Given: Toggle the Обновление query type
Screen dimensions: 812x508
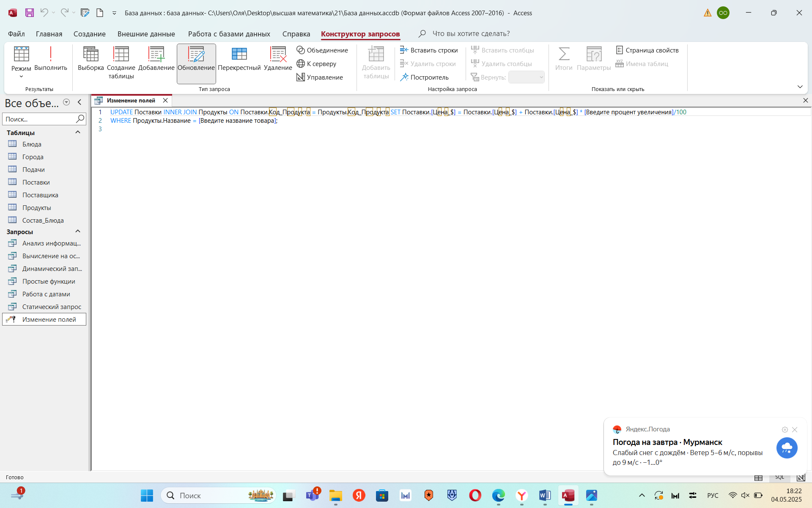Looking at the screenshot, I should pyautogui.click(x=196, y=63).
